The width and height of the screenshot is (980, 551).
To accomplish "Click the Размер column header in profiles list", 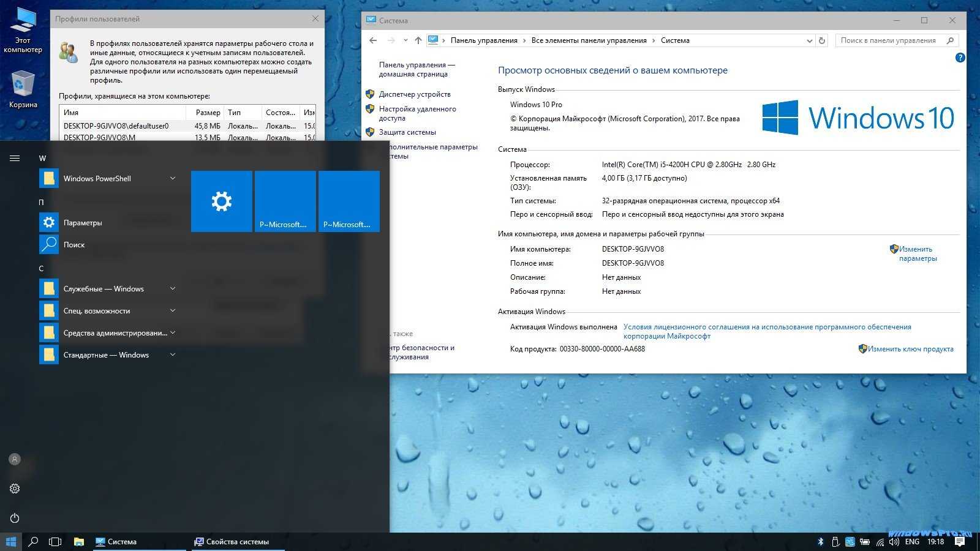I will point(205,113).
